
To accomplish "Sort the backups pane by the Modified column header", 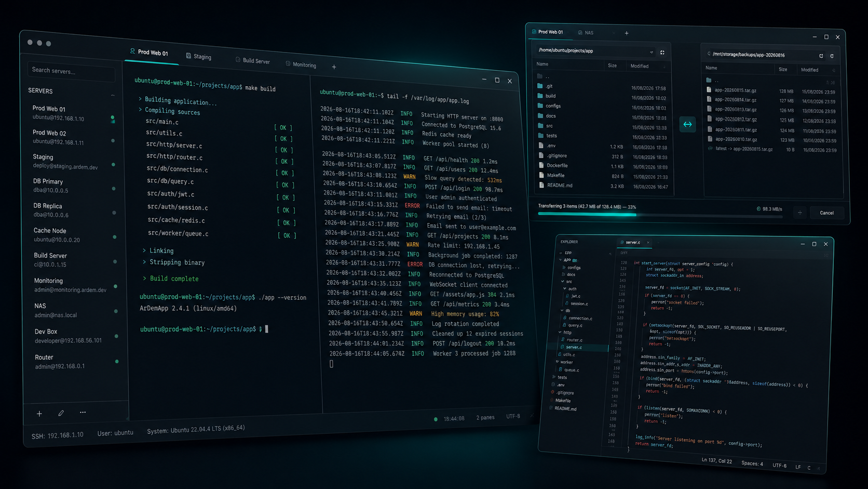I will [809, 70].
